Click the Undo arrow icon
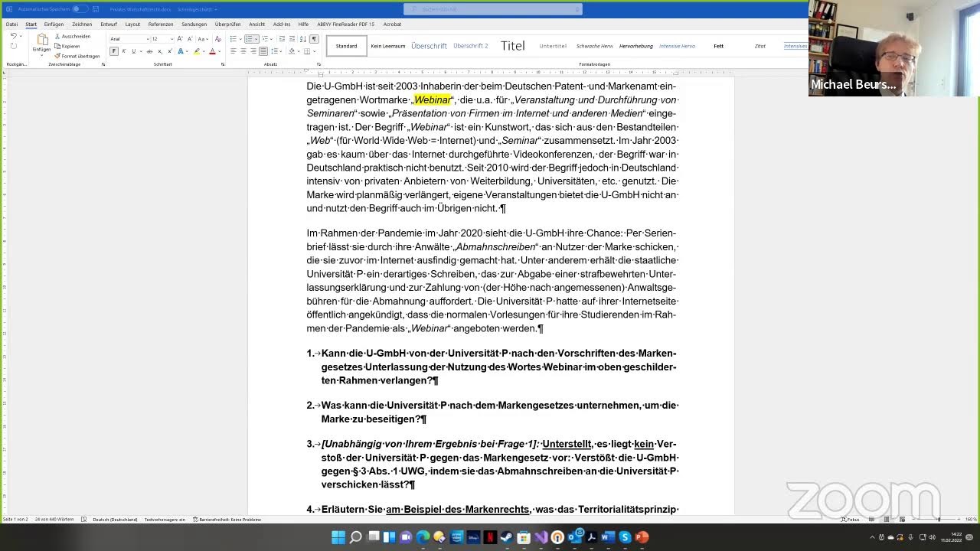980x551 pixels. 13,36
